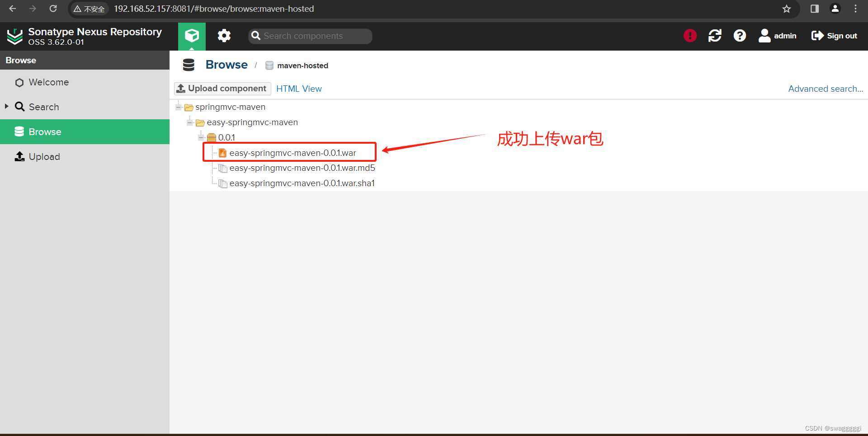868x436 pixels.
Task: Open server administration via gear icon
Action: (224, 36)
